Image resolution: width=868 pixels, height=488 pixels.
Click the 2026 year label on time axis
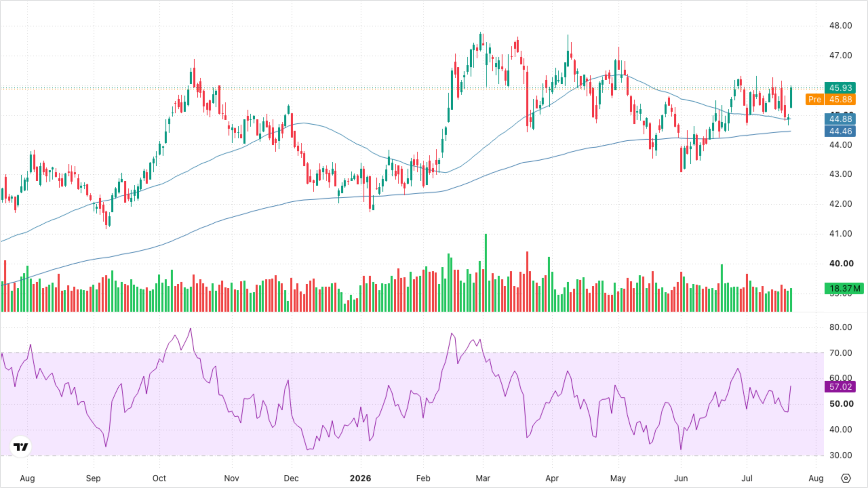[x=360, y=478]
